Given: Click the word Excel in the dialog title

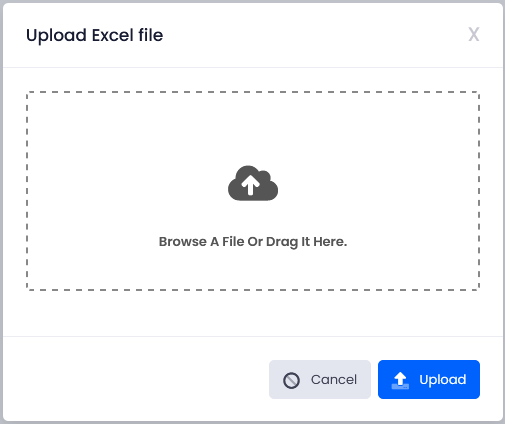Looking at the screenshot, I should click(x=113, y=35).
